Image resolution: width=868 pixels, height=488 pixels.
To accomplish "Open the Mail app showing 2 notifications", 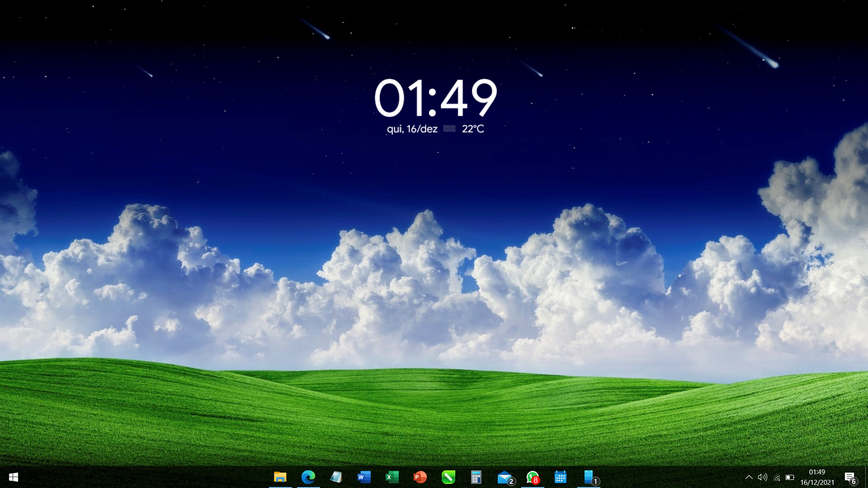I will tap(504, 477).
